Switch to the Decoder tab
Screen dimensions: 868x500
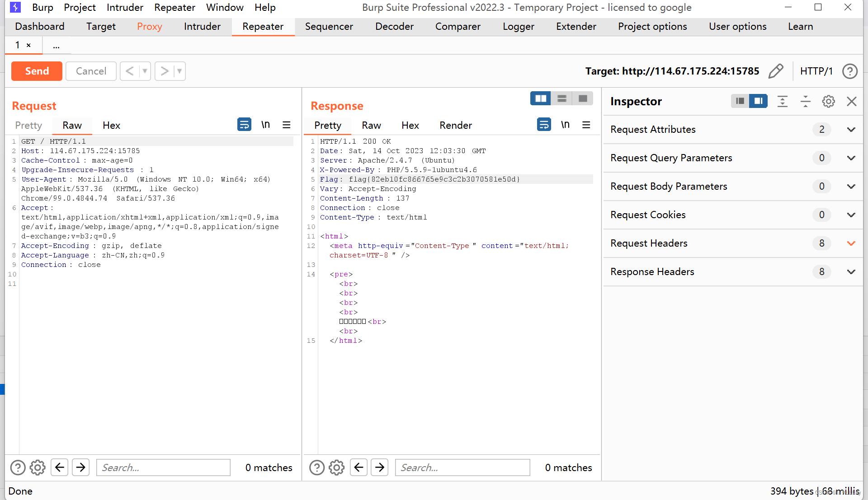394,27
